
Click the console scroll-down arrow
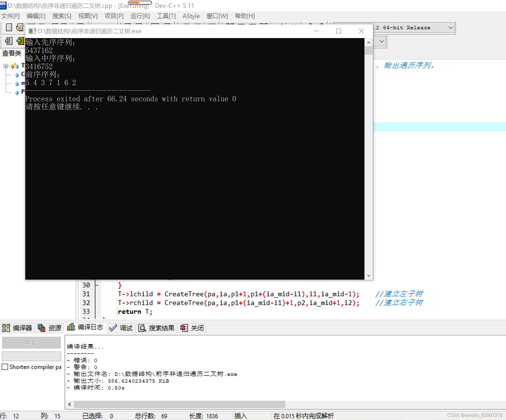point(369,276)
